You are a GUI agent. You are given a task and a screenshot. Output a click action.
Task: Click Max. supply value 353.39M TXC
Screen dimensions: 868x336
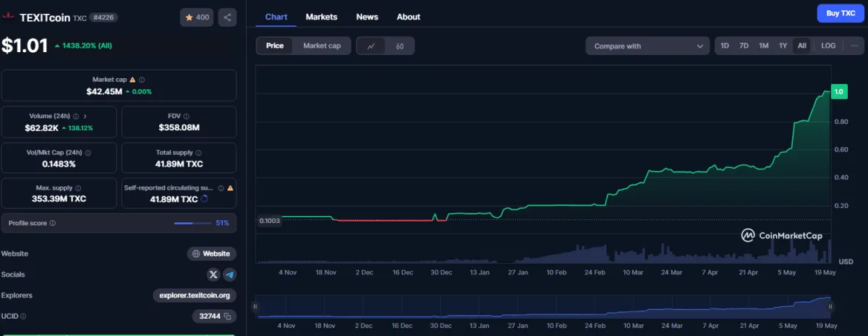[x=59, y=199]
